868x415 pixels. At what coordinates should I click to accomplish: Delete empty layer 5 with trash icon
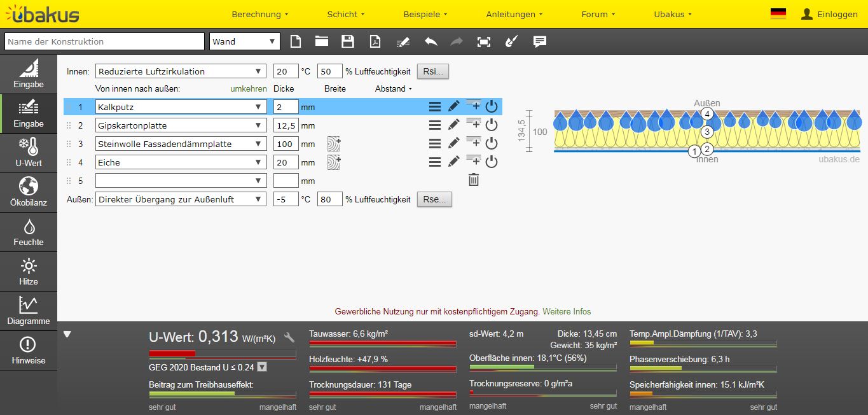[474, 180]
